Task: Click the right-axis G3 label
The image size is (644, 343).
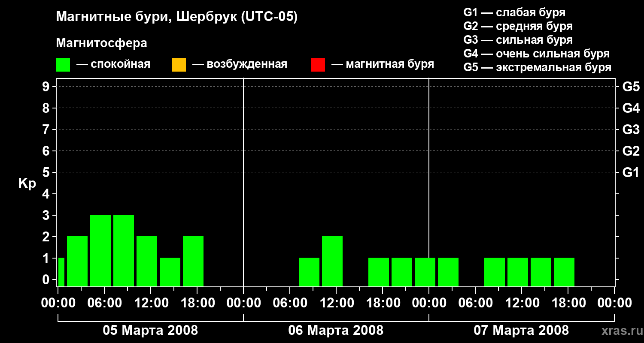Action: 631,129
